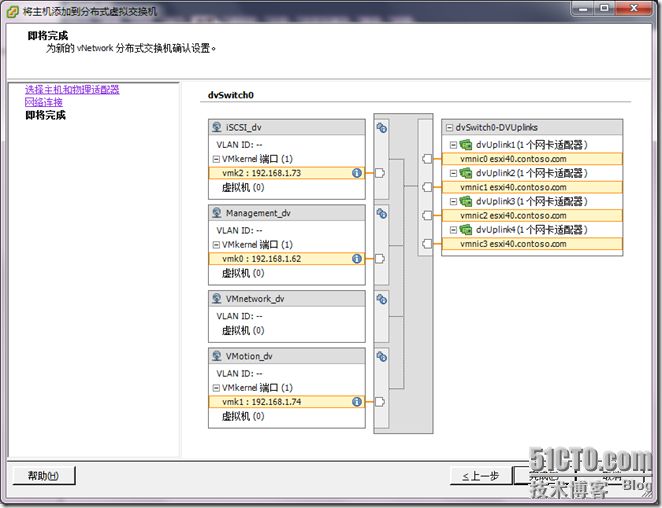This screenshot has width=662, height=508.
Task: Collapse the dvSwitch0-DVUplinks group
Action: coord(450,128)
